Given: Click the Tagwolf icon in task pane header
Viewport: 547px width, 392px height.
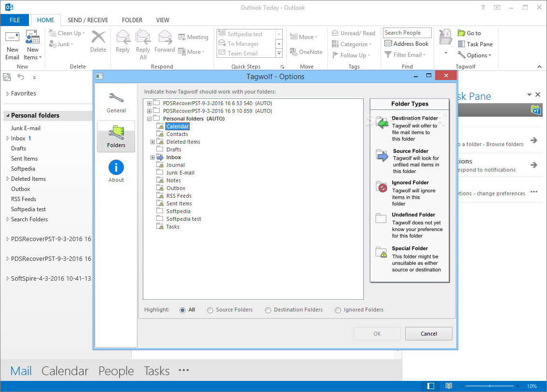Looking at the screenshot, I should (x=536, y=110).
